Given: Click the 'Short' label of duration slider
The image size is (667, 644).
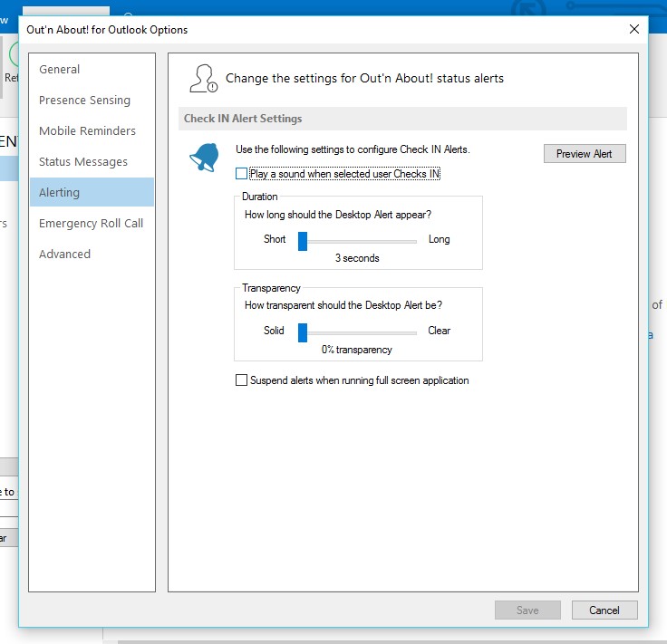Looking at the screenshot, I should [x=275, y=239].
